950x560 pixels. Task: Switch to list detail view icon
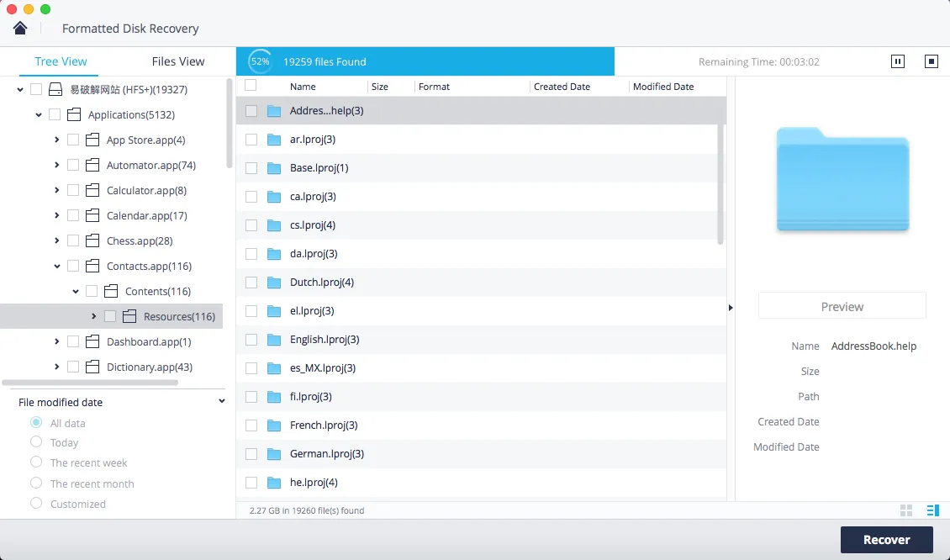933,510
